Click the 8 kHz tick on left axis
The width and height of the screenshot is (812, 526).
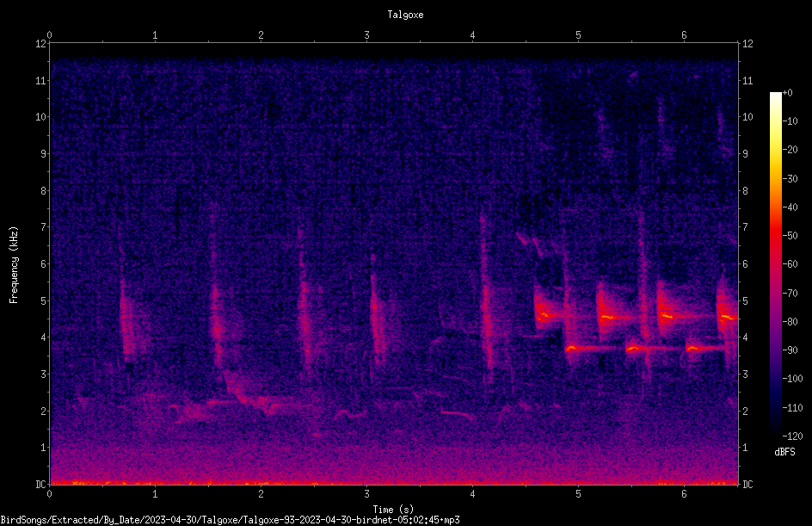click(x=41, y=190)
